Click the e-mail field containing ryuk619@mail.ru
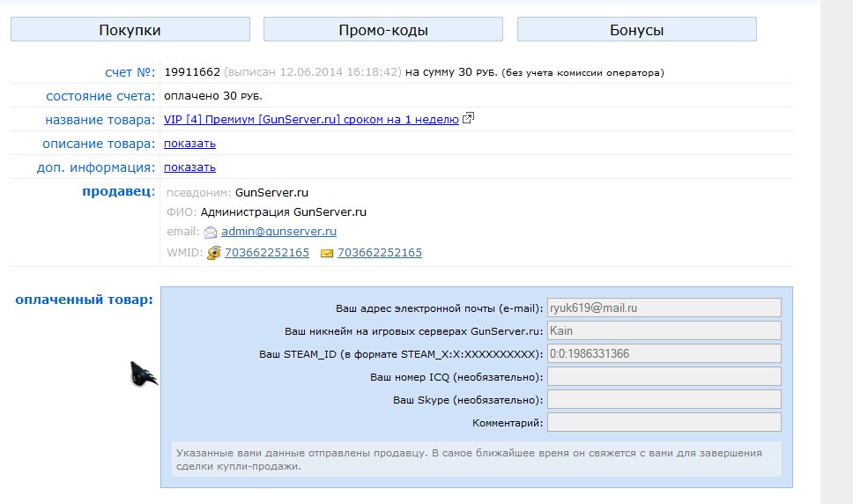Viewport: 853px width, 504px height. [x=664, y=308]
